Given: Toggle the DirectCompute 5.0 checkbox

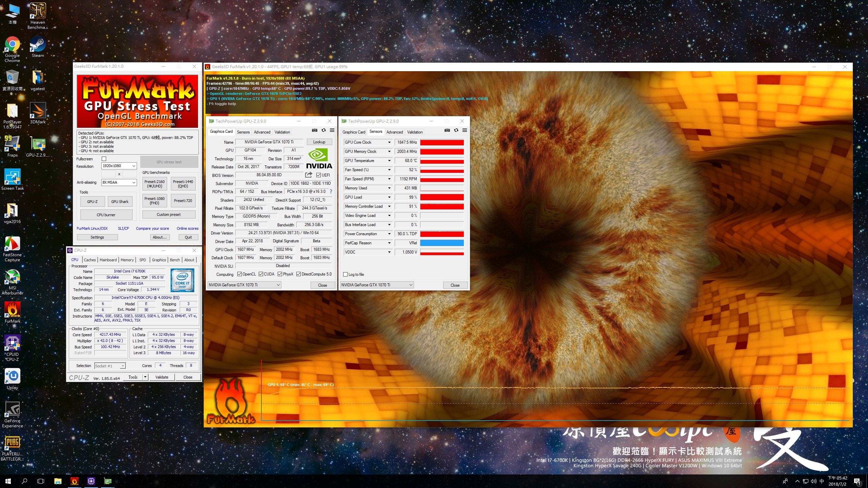Looking at the screenshot, I should pyautogui.click(x=299, y=274).
